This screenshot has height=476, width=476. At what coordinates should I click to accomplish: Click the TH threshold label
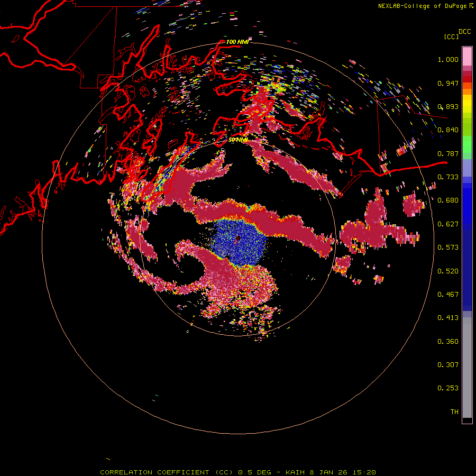click(454, 412)
